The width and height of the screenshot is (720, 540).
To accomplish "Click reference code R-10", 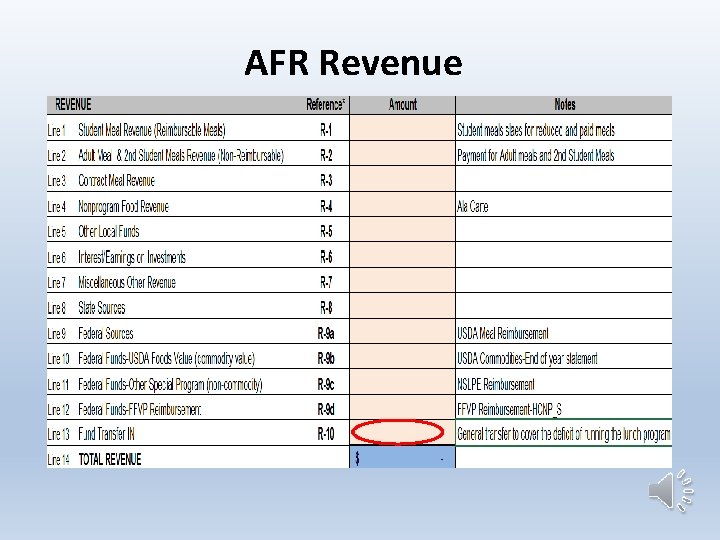I will tap(326, 434).
